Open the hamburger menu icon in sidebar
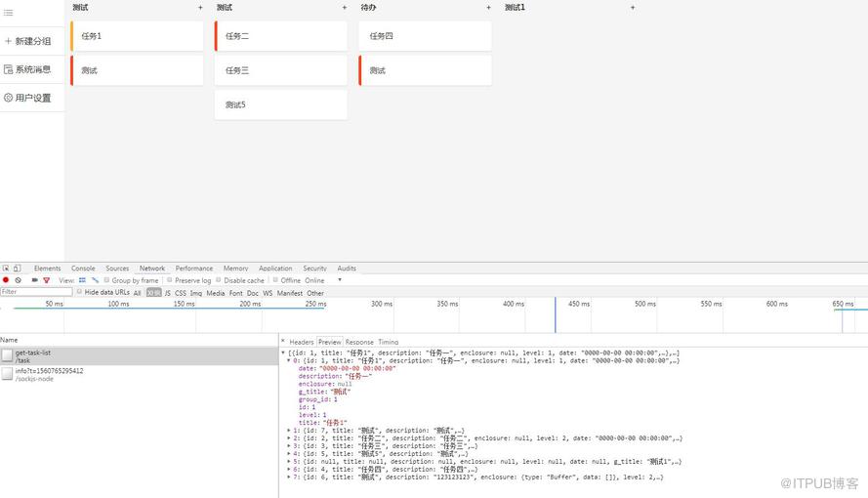Screen dimensions: 868x498 coord(9,12)
